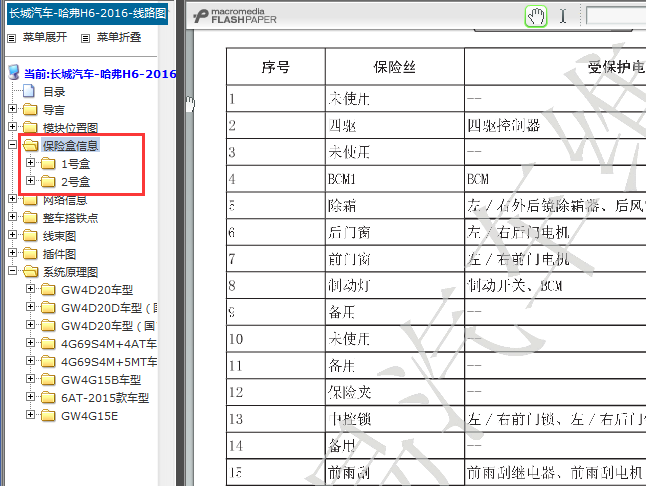Expand the 1号盒 tree node
Viewport: 646px width, 486px height.
(x=30, y=163)
